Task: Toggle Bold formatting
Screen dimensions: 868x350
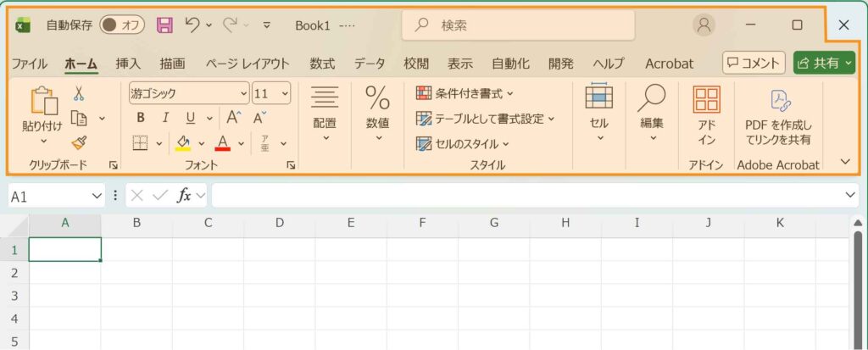Action: click(141, 118)
